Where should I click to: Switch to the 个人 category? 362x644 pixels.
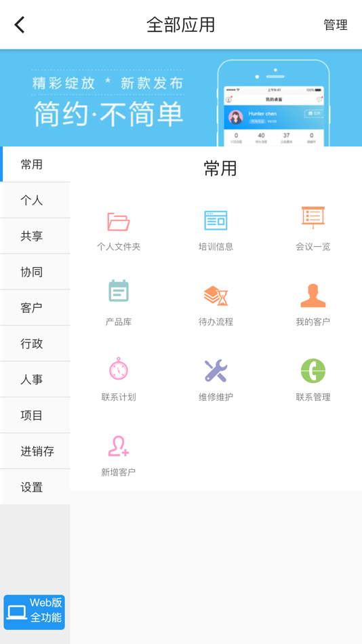35,201
